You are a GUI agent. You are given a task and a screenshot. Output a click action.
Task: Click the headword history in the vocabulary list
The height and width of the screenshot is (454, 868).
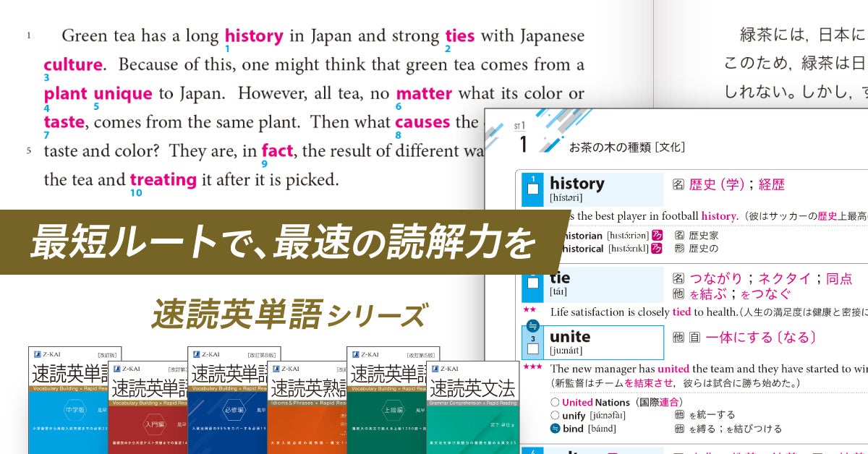(x=577, y=184)
